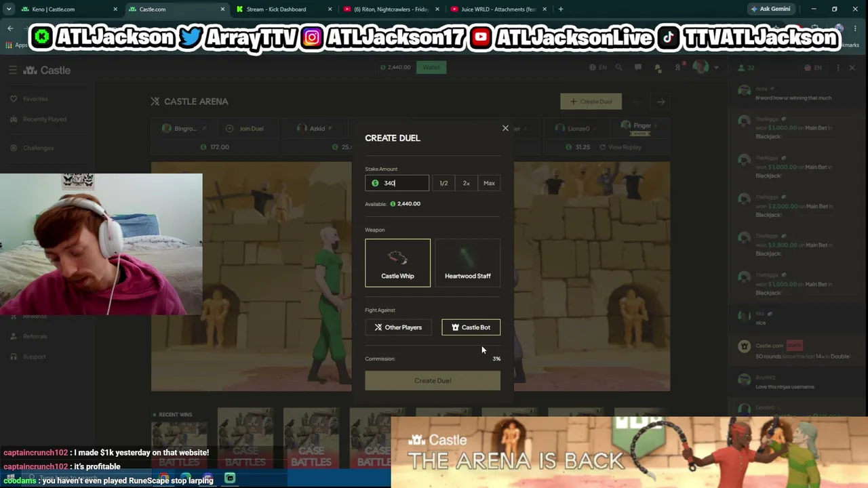Open the chat bubble icon in header
This screenshot has width=868, height=488.
(x=638, y=68)
